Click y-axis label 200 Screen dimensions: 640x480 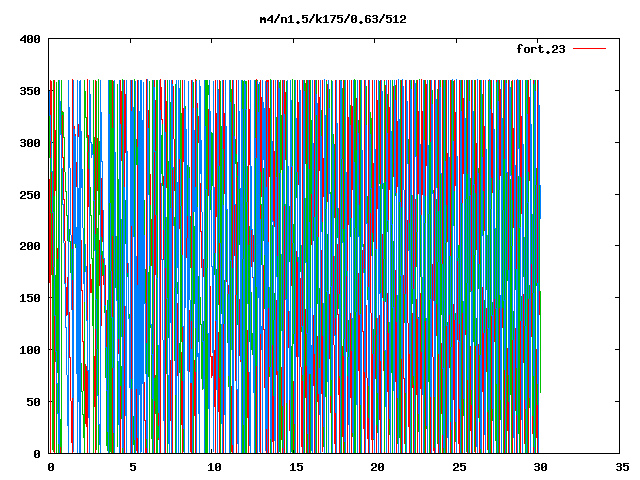tap(30, 246)
